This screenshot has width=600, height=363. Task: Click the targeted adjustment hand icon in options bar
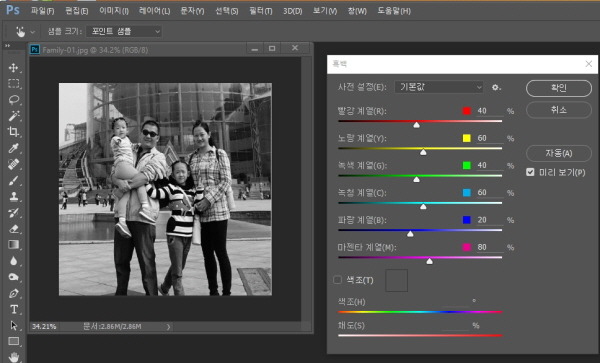20,31
